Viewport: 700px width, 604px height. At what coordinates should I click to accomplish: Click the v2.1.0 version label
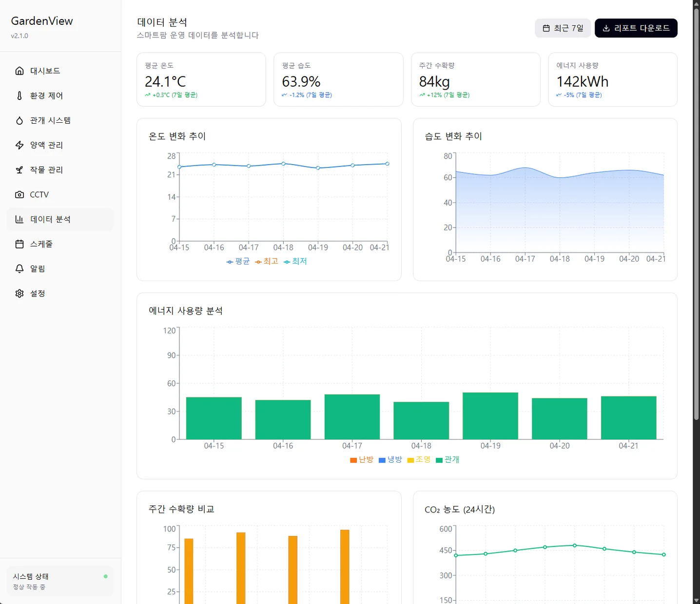[19, 36]
